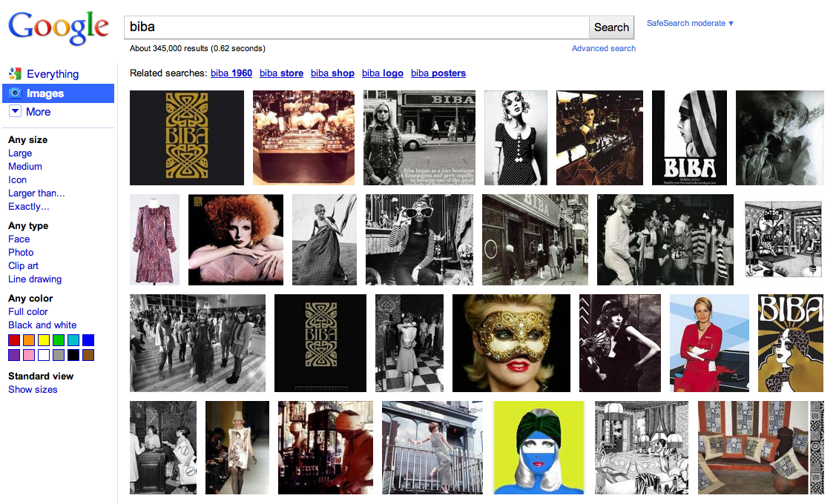Filter by Icon image size
836x504 pixels.
[18, 179]
